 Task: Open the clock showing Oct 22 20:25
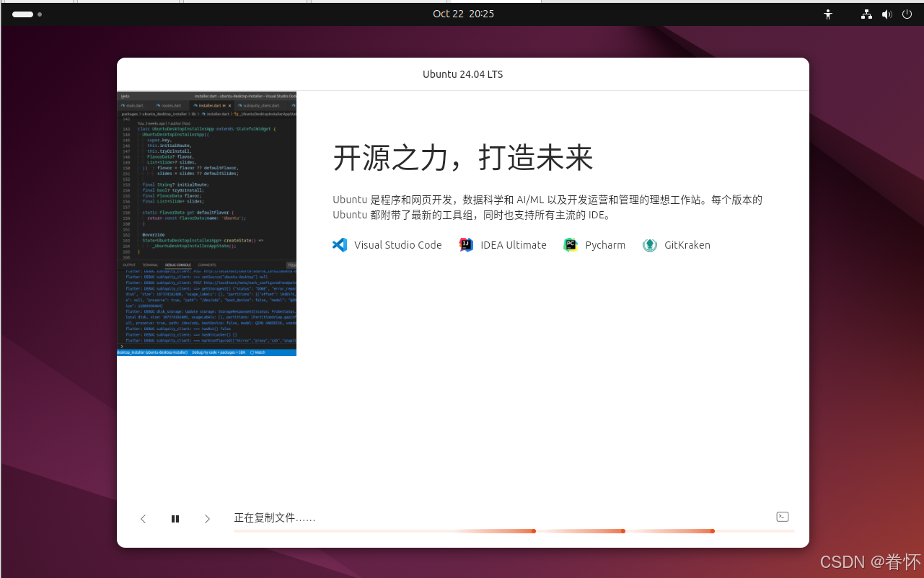(x=463, y=14)
